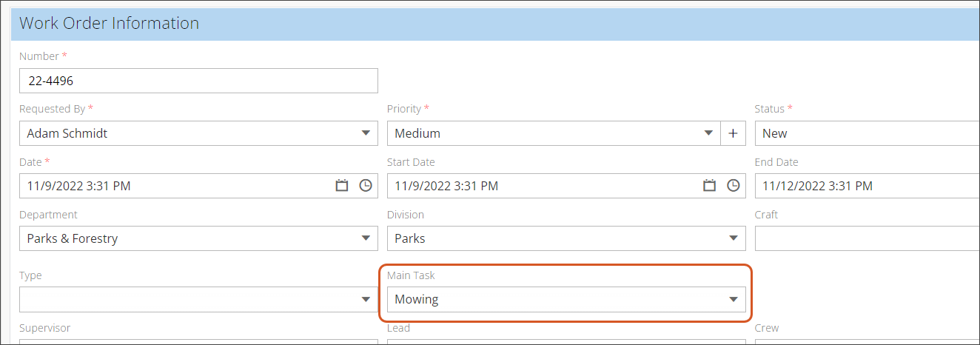Click the Main Task label
The image size is (980, 345).
point(411,275)
